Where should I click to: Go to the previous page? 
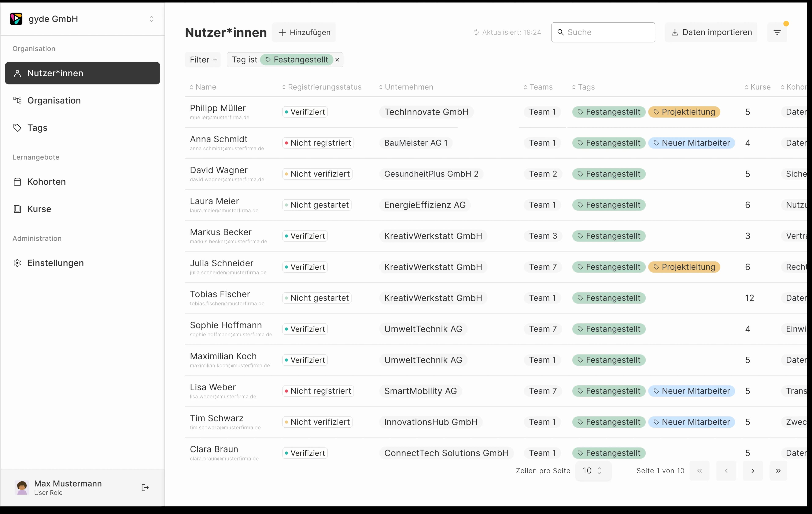pyautogui.click(x=726, y=470)
